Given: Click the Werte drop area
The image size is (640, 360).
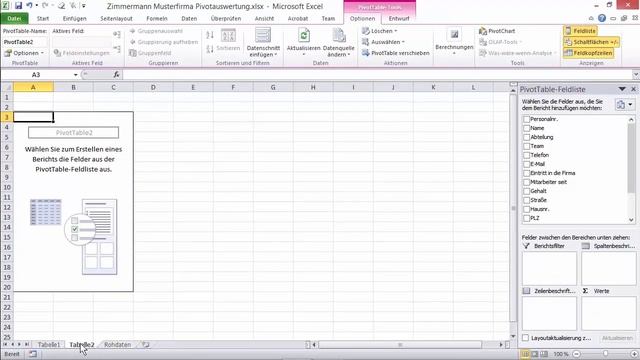Looking at the screenshot, I should (609, 313).
